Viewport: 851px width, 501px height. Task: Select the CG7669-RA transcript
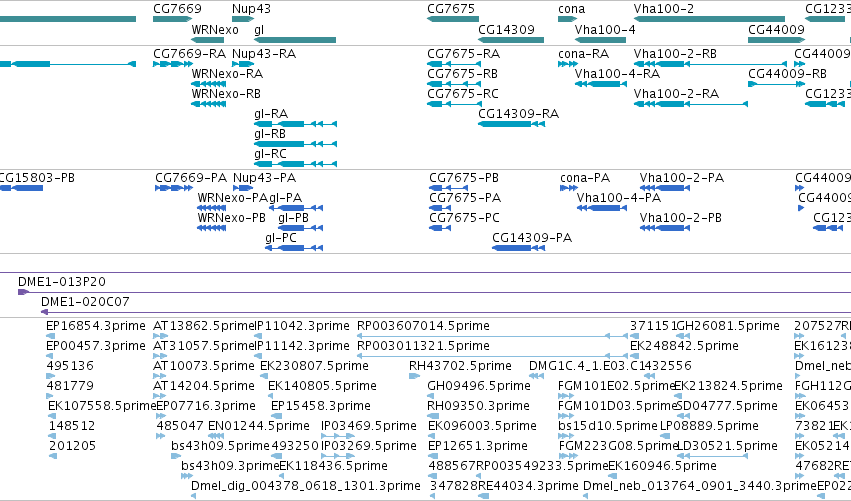click(x=173, y=64)
